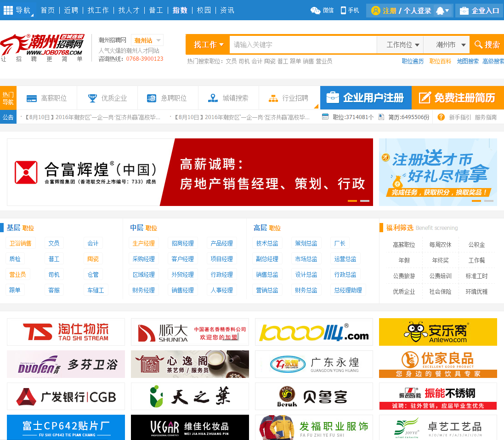Screen dimensions: 504x440
Task: Open the 天之葉 company logo
Action: 190,396
